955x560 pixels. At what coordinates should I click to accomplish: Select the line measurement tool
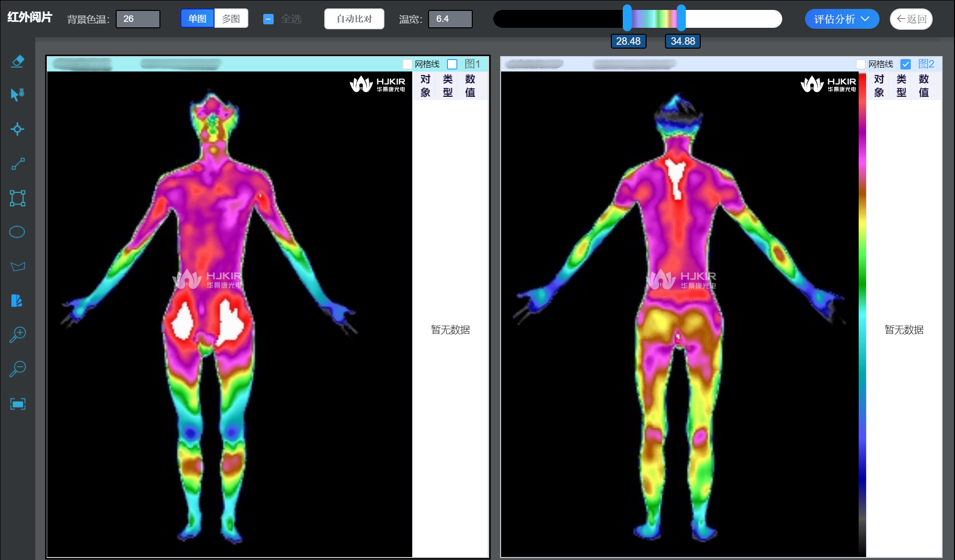(x=18, y=164)
